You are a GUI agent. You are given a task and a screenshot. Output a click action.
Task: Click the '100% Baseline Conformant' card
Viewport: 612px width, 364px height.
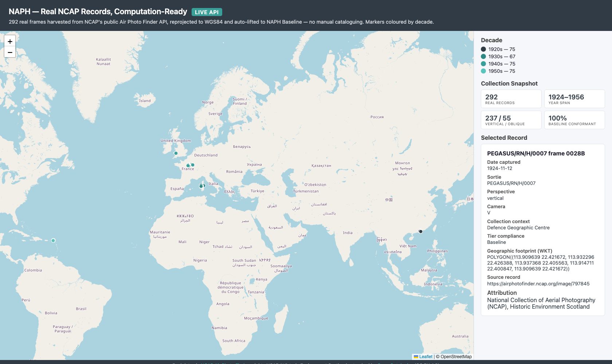[x=574, y=120]
